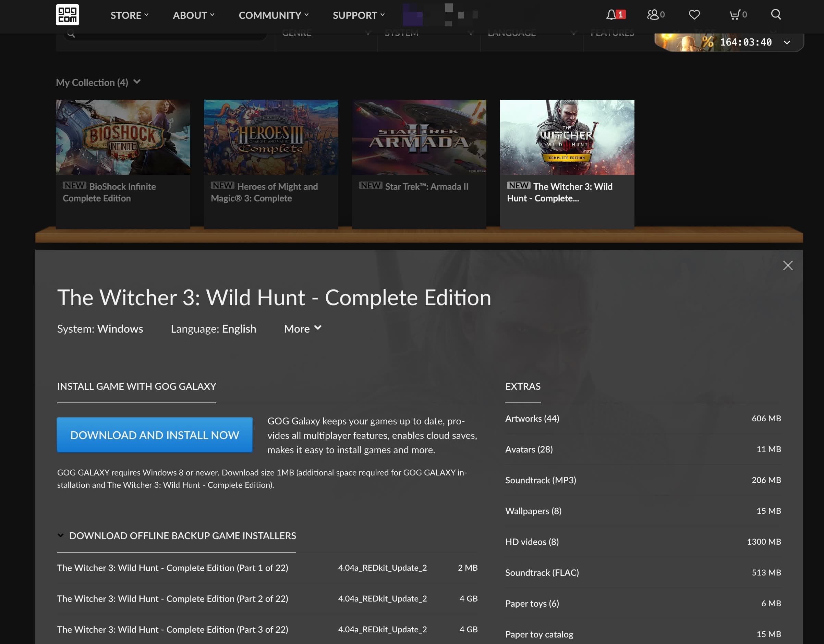Open the BioShock Infinite game thumbnail
This screenshot has width=824, height=644.
(123, 137)
